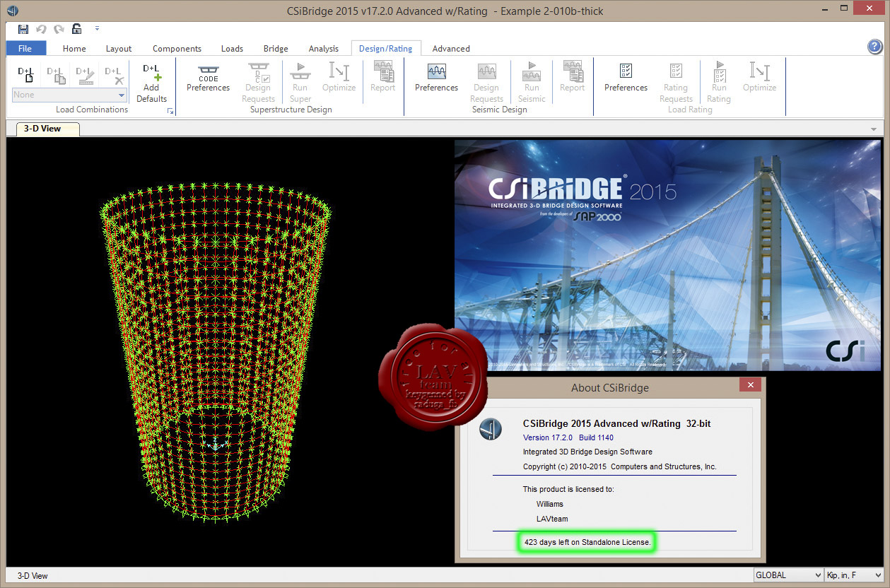Click Superstructure Design Requests icon

(258, 83)
